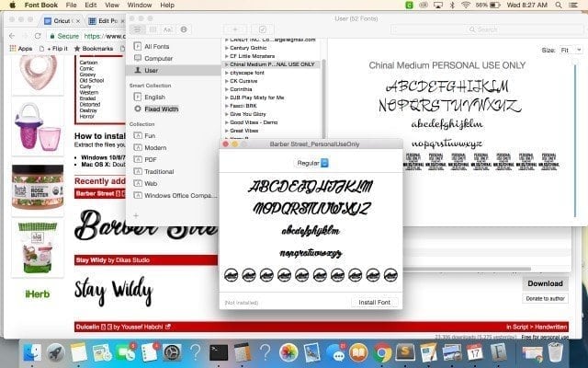Select All Fonts in the sidebar
The width and height of the screenshot is (588, 368).
coord(156,46)
